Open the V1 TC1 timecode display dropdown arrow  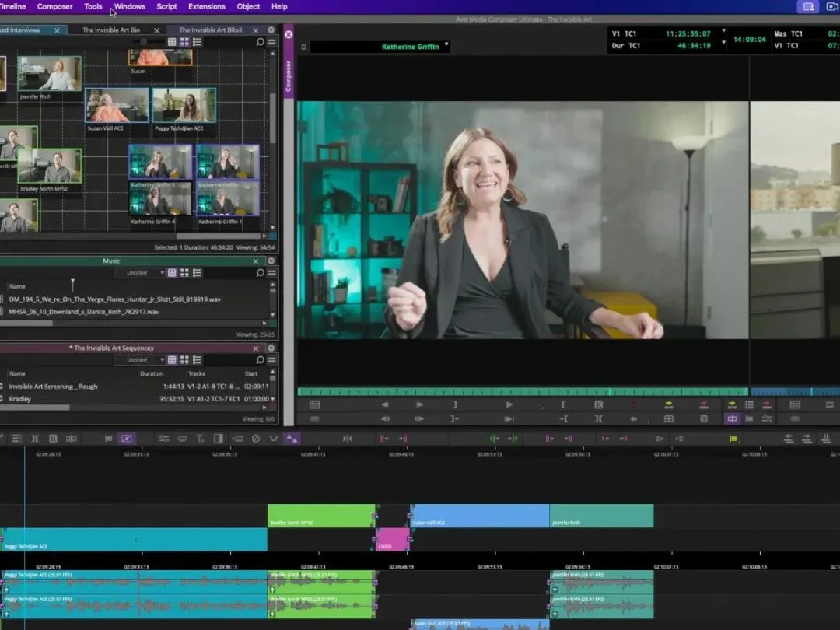pos(724,31)
